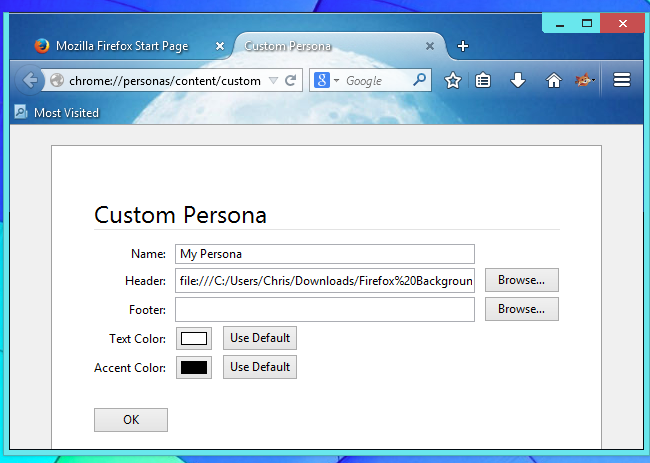The image size is (650, 463).
Task: Click the site identity globe icon
Action: pyautogui.click(x=57, y=80)
